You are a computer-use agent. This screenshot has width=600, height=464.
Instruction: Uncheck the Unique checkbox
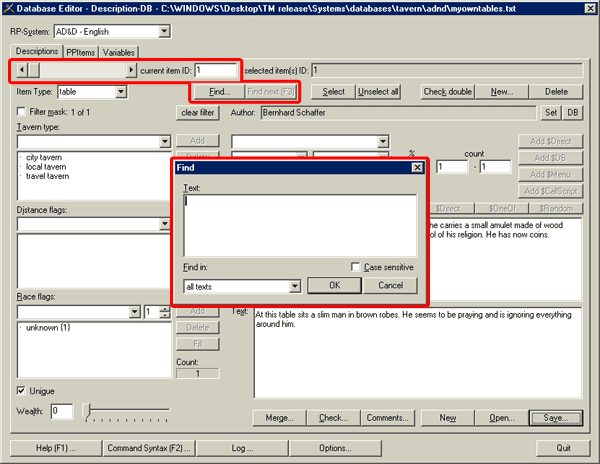tap(22, 390)
